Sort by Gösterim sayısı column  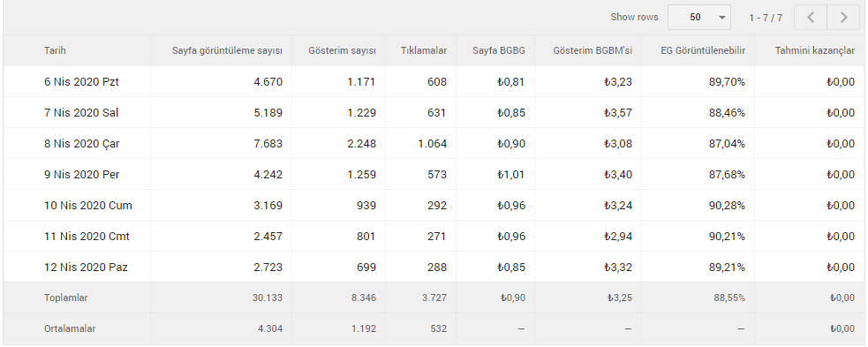click(x=342, y=50)
